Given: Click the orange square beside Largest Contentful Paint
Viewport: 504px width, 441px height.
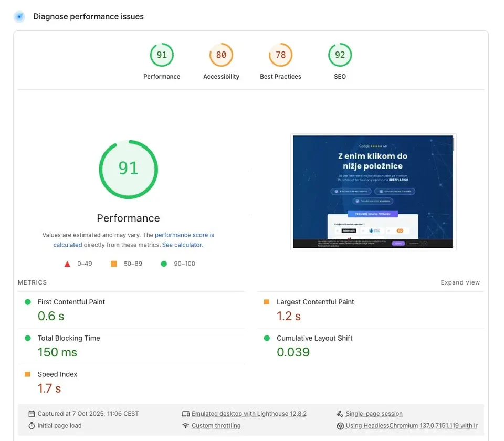Looking at the screenshot, I should [x=267, y=302].
